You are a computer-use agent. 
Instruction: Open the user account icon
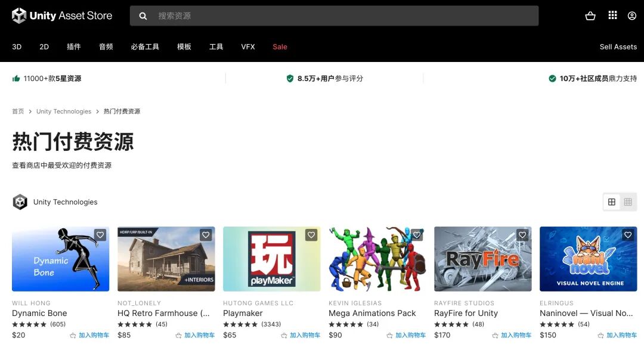(x=632, y=16)
